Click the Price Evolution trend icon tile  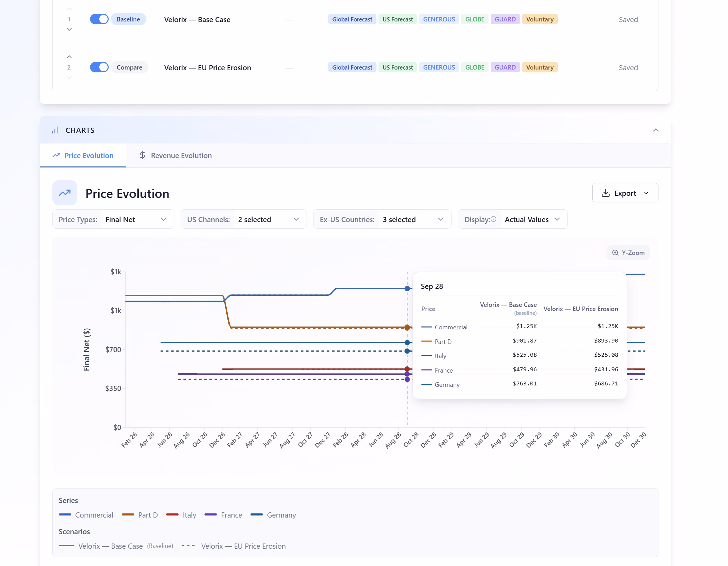tap(65, 193)
